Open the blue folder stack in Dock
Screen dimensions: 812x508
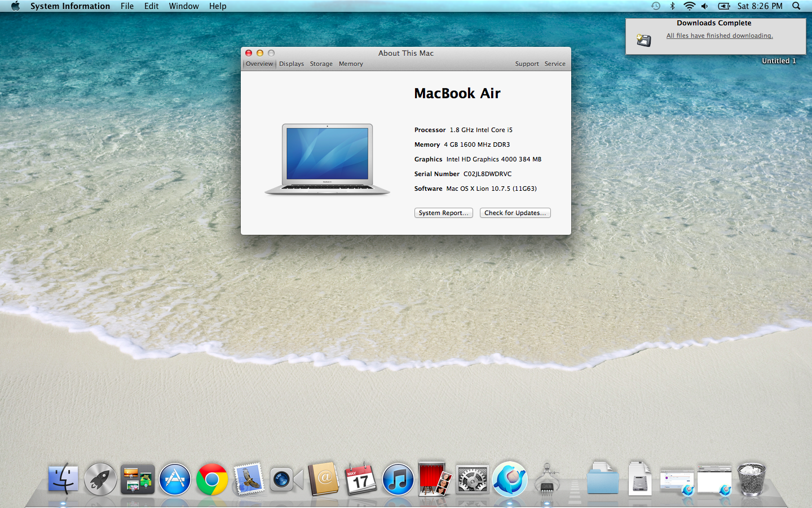click(603, 479)
